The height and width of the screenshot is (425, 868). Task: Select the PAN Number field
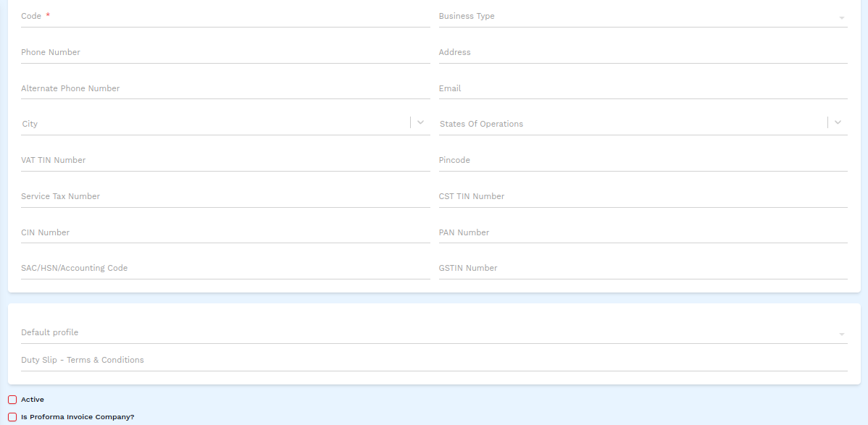click(x=642, y=233)
